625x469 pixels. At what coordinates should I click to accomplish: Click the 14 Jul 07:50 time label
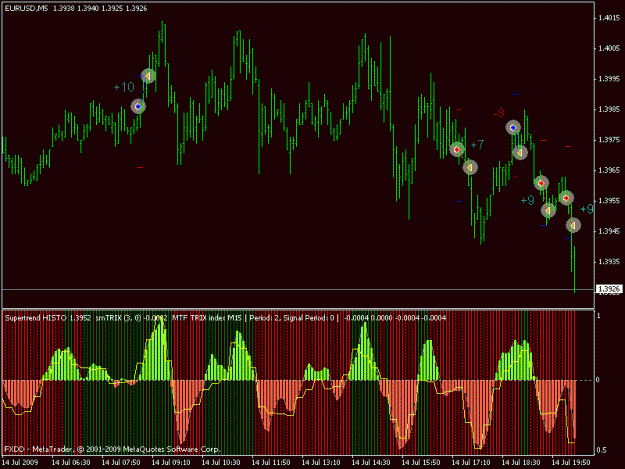tap(121, 462)
